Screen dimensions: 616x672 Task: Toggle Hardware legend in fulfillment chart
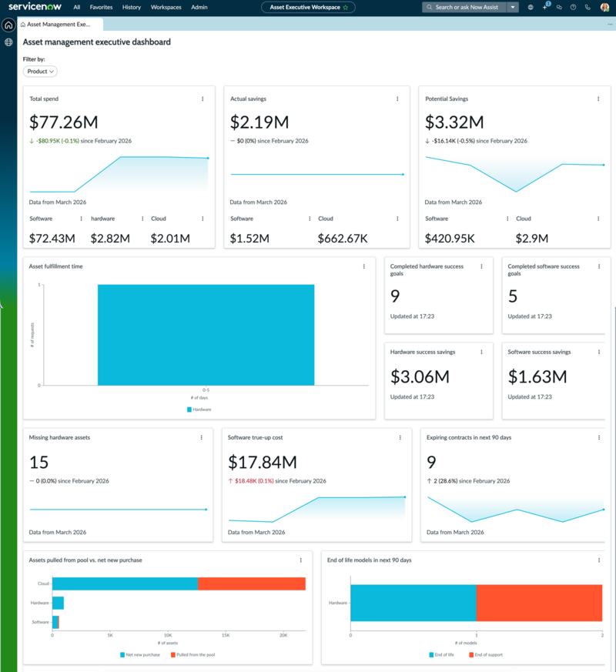[199, 410]
